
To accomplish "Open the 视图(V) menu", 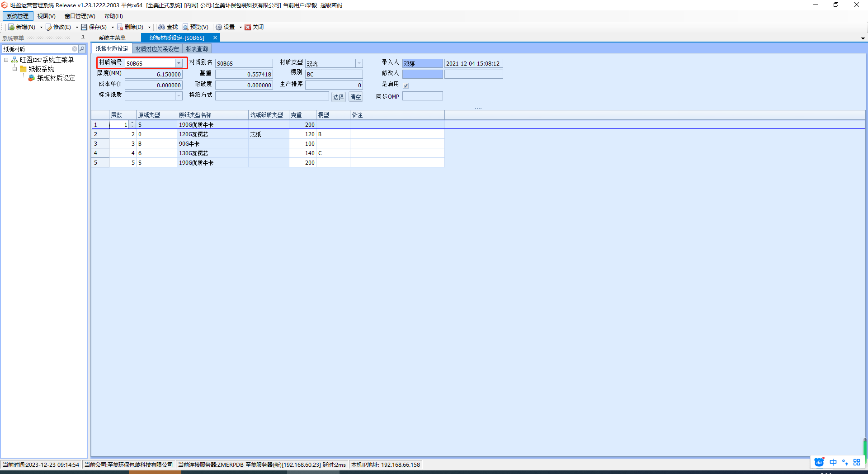I will click(47, 16).
